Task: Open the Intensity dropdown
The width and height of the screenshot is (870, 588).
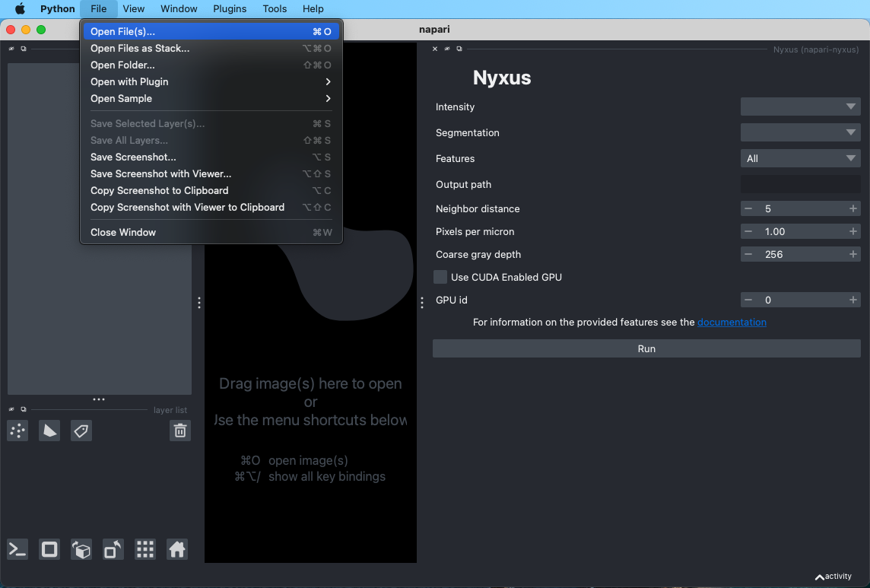Action: click(x=800, y=106)
